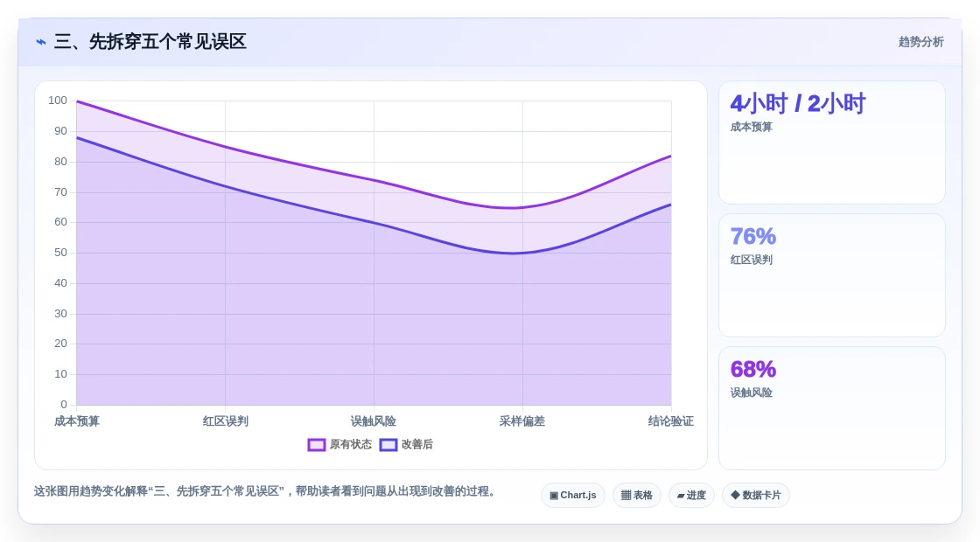Screen dimensions: 980x542
Task: Click the 100 y-axis tick label
Action: [x=58, y=101]
